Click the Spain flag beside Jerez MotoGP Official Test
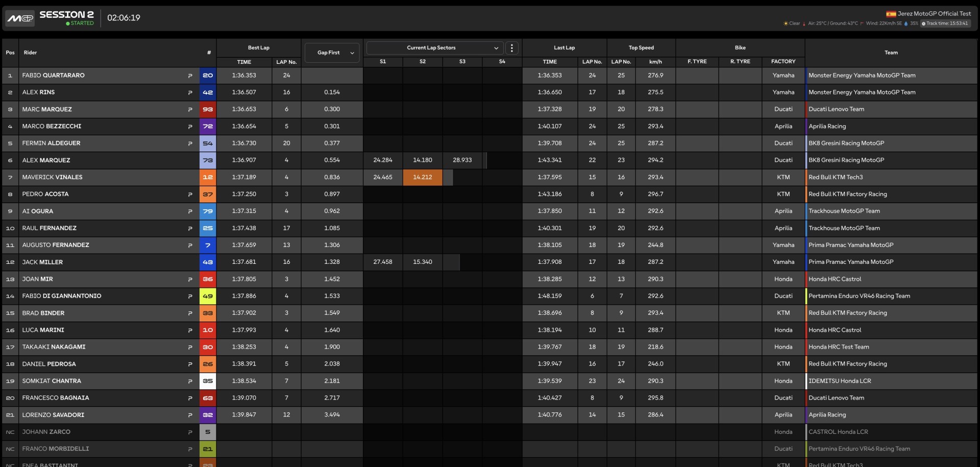This screenshot has height=467, width=980. tap(891, 14)
